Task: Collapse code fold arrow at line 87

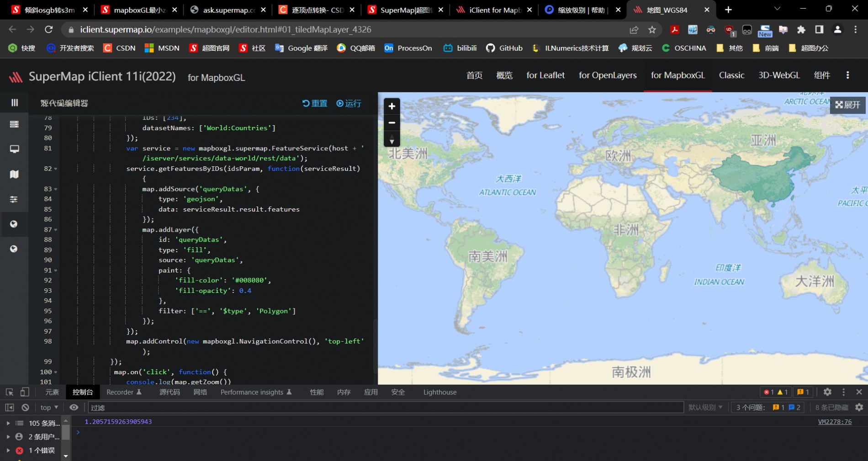Action: click(56, 230)
